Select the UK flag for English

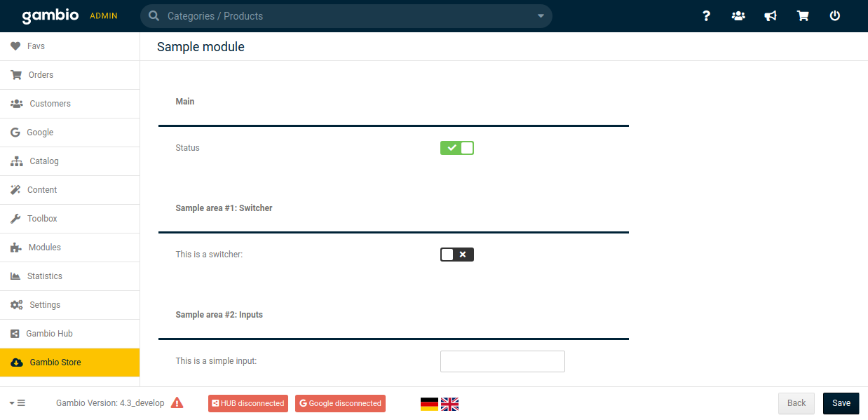[449, 404]
